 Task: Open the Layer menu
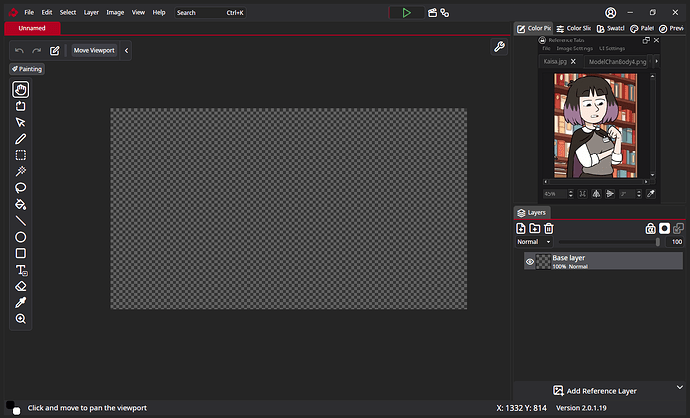pos(91,12)
